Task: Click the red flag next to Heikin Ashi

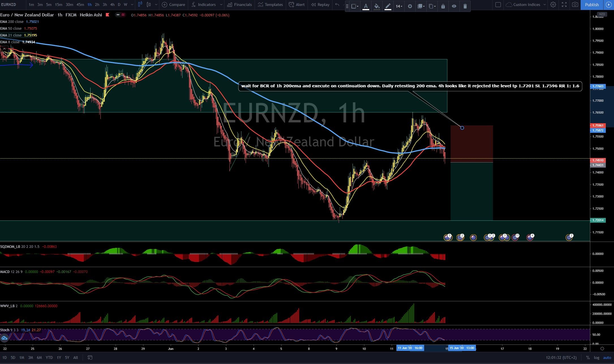Action: pyautogui.click(x=108, y=15)
